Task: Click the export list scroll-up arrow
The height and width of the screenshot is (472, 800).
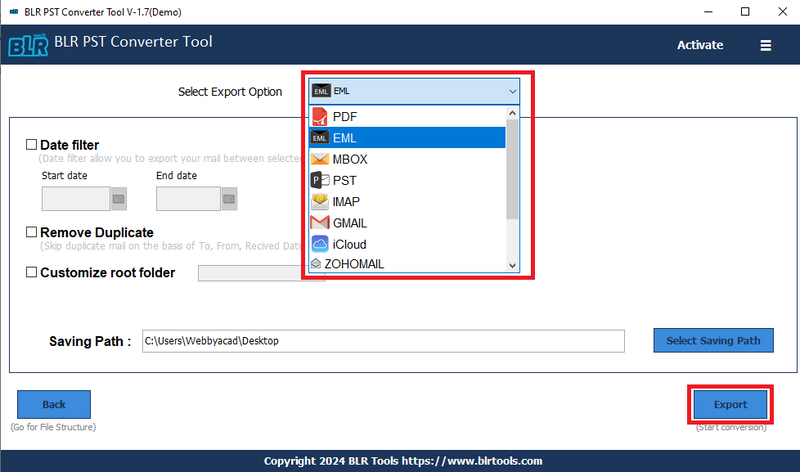Action: coord(512,113)
